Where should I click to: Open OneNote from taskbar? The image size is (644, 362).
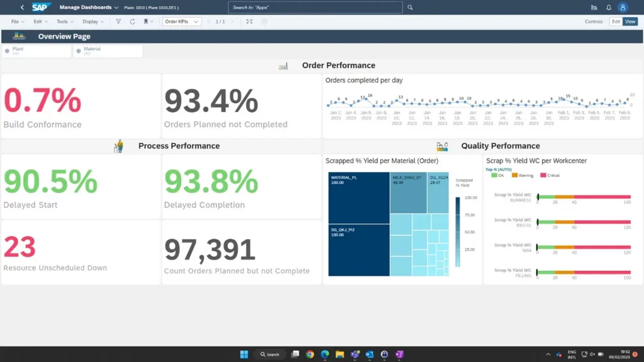pyautogui.click(x=399, y=354)
